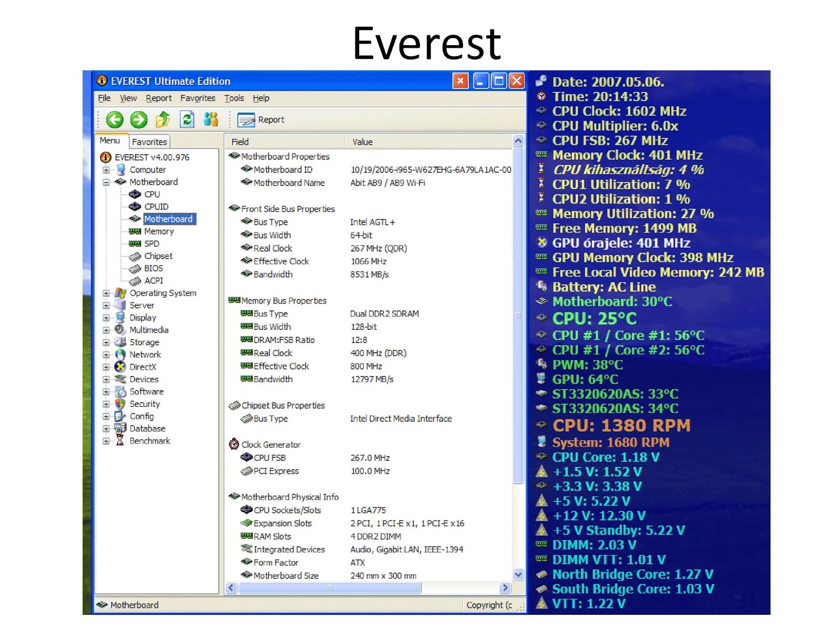Click the Display monitor icon
The image size is (840, 630).
[121, 318]
